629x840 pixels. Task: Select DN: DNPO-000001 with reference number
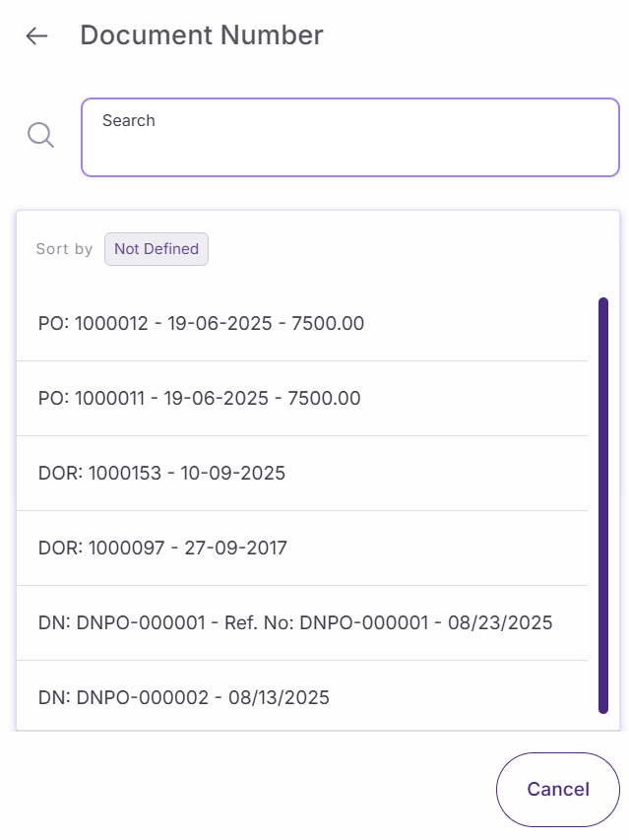click(294, 622)
